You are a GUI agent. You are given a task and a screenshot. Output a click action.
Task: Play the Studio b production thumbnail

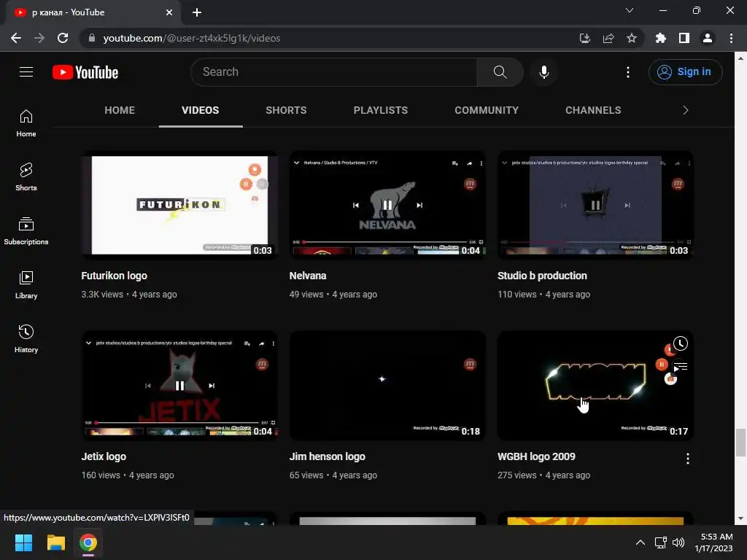pos(595,205)
